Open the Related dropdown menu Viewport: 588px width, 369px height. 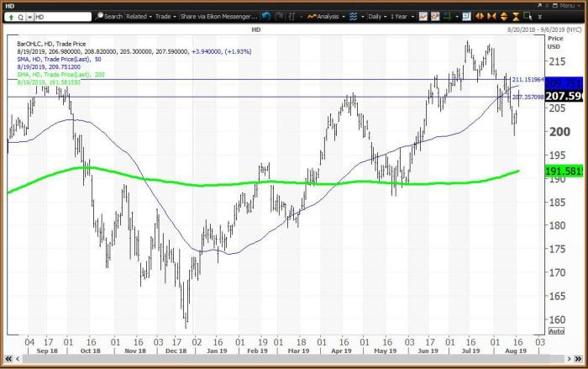click(x=138, y=16)
